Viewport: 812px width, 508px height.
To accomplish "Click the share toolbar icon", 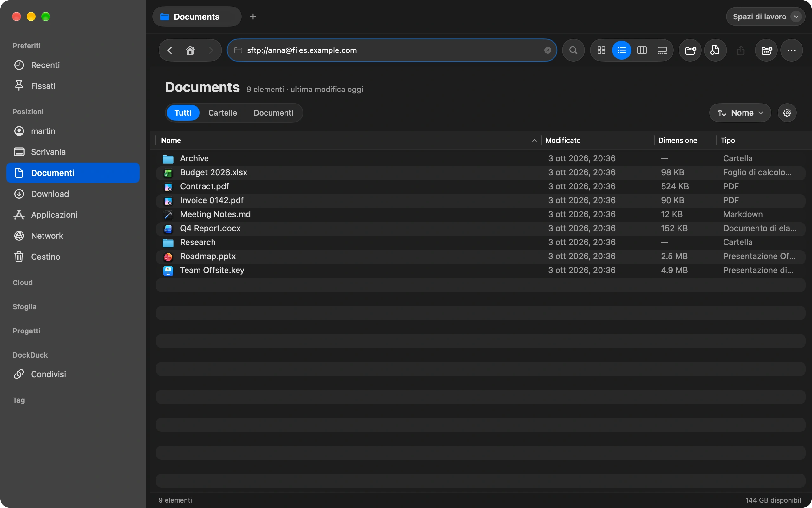I will point(741,50).
